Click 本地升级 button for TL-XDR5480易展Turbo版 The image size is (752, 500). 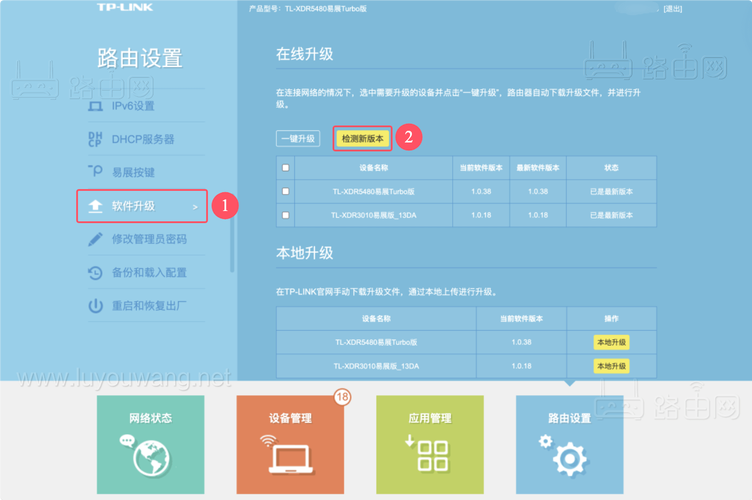(611, 342)
